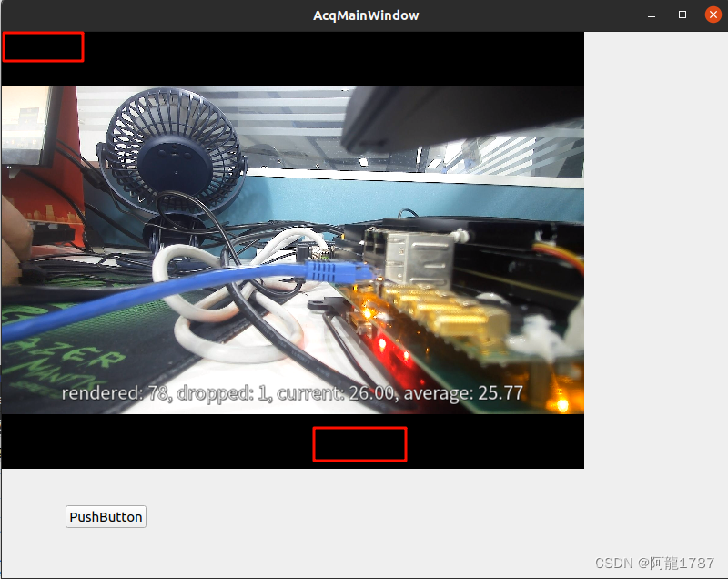Click the close button on AcqMainWindow
728x579 pixels.
tap(713, 14)
